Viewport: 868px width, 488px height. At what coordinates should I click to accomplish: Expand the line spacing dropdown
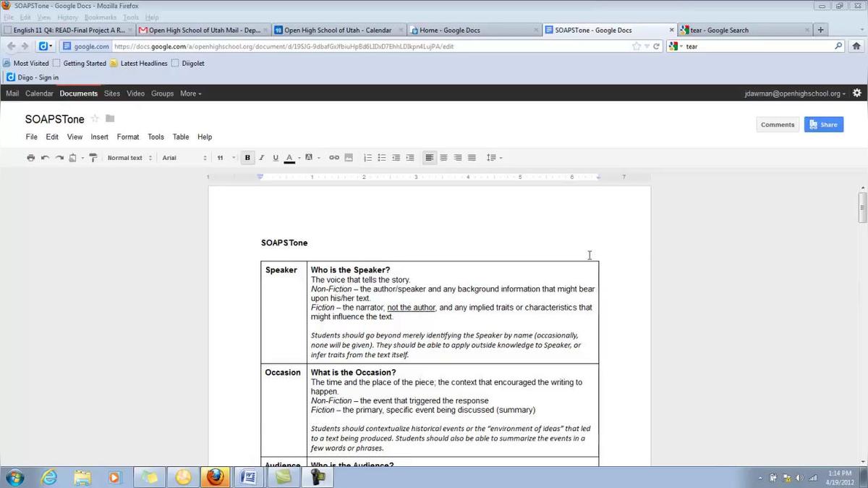(494, 158)
